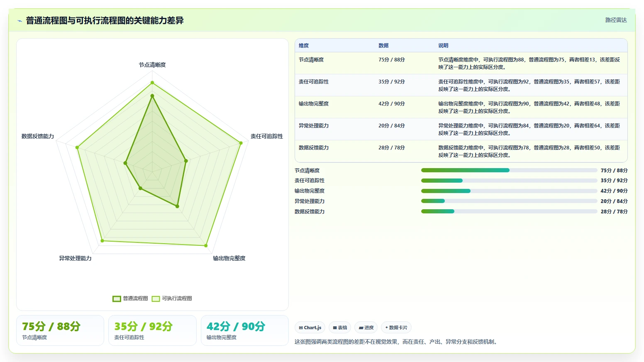Click the 数据卡片 tag chip
Image resolution: width=644 pixels, height=362 pixels.
point(396,328)
